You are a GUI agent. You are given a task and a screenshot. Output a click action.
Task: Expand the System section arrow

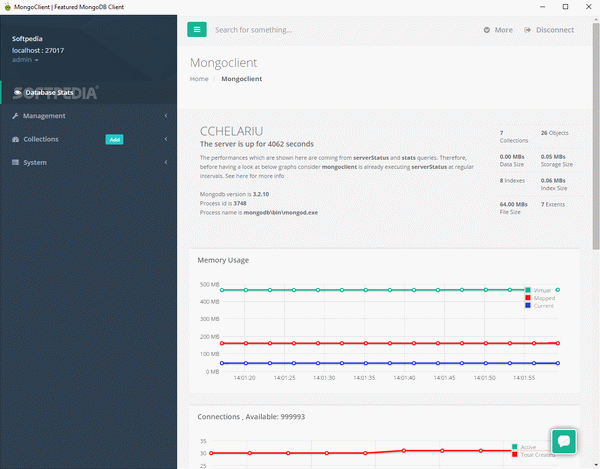pyautogui.click(x=166, y=162)
